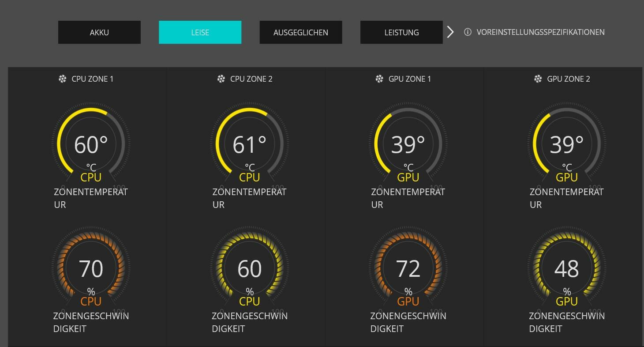Select the GPU ZONE 2 header label
The width and height of the screenshot is (644, 347).
(x=568, y=79)
